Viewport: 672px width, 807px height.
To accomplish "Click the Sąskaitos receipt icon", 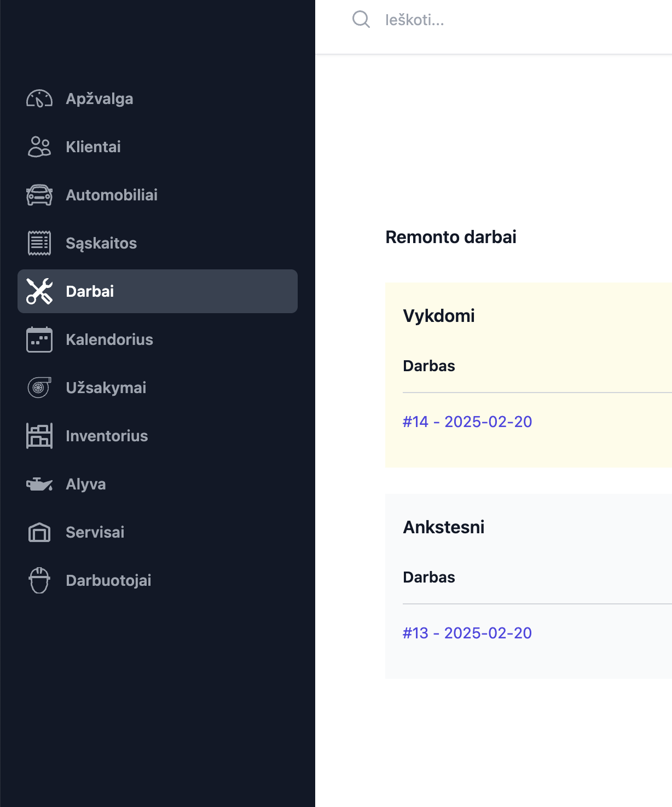I will 39,243.
